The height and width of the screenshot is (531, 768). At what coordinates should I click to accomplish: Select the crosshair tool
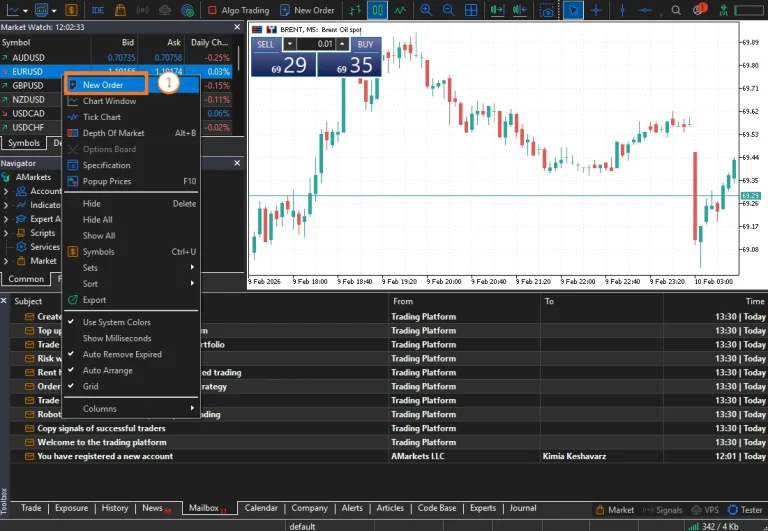(596, 10)
